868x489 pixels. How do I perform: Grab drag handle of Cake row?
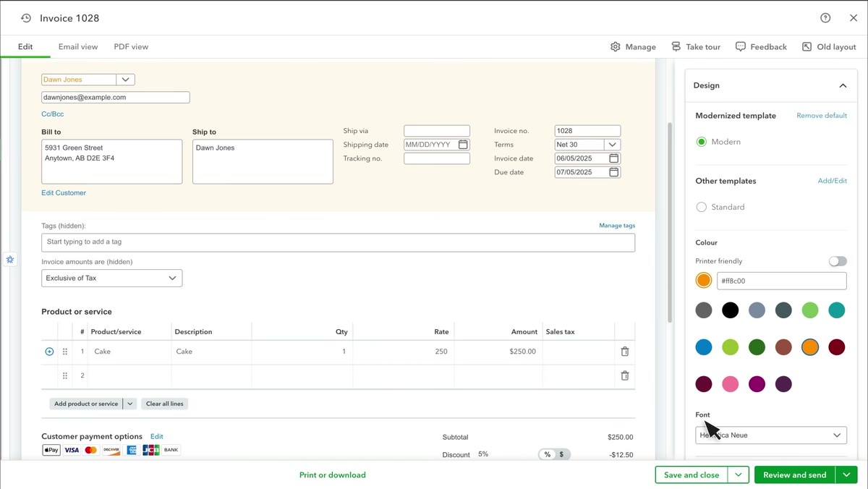(65, 352)
